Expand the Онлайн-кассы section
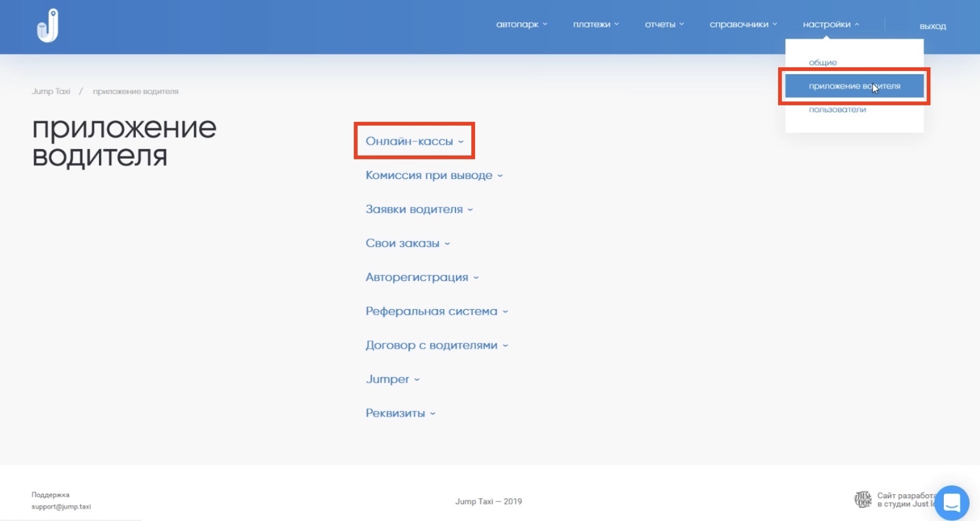This screenshot has width=980, height=521. coord(414,141)
